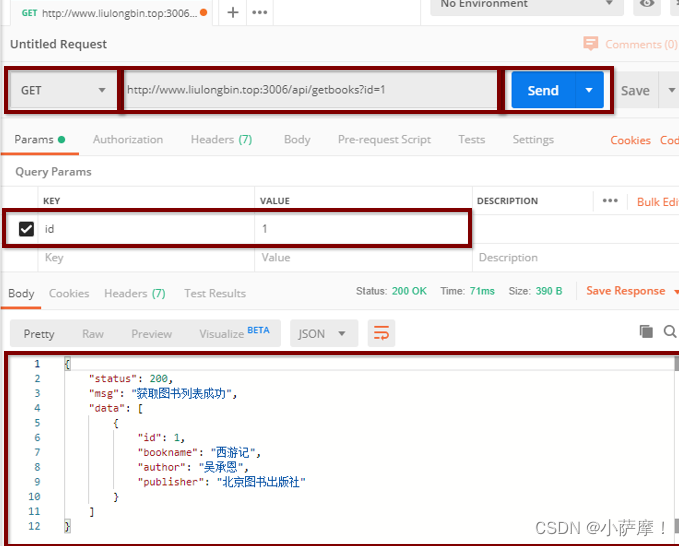Open the Cookies link
The width and height of the screenshot is (679, 546).
click(x=630, y=140)
